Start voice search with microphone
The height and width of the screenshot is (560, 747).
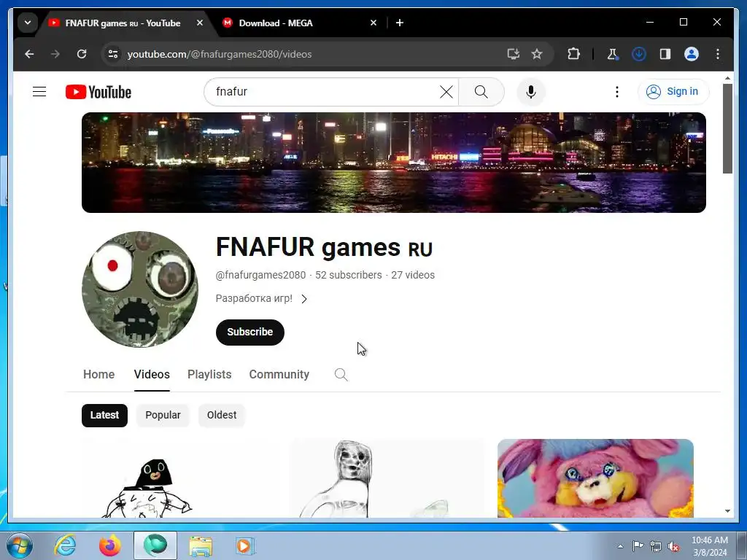click(531, 92)
